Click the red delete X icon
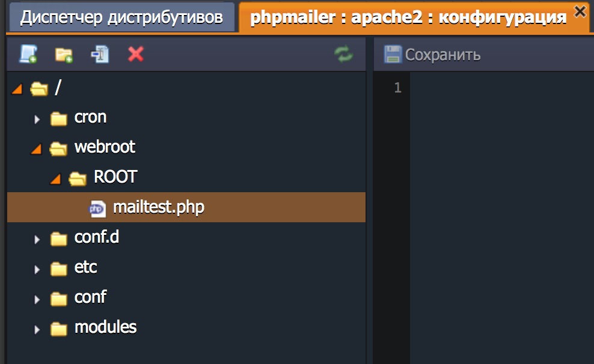Viewport: 594px width, 364px height. 136,55
